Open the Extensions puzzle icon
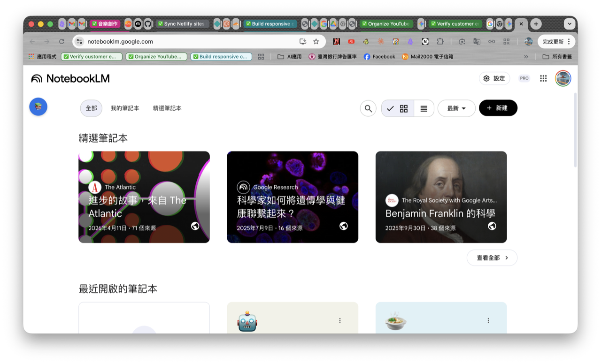Screen dimensions: 601x364 (440, 41)
